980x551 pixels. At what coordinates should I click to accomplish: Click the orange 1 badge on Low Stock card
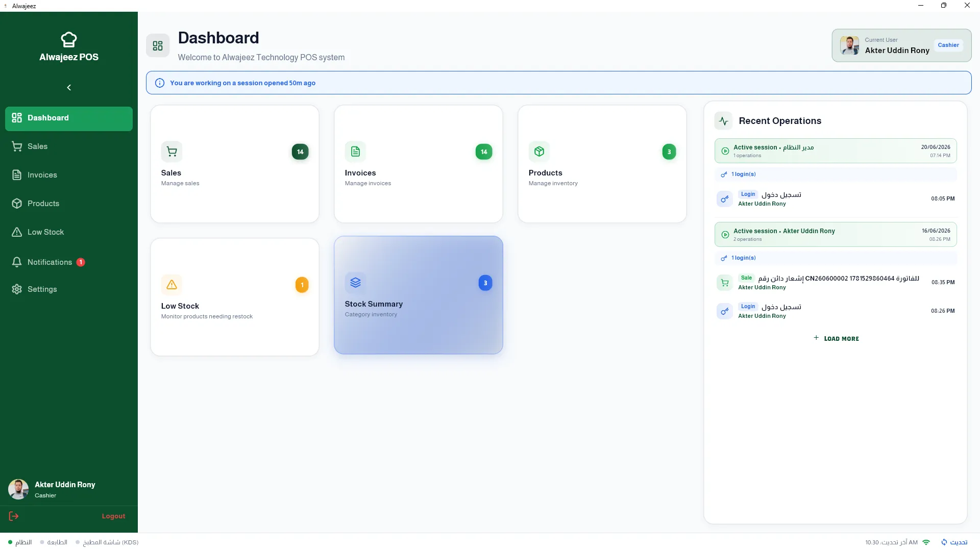point(302,285)
